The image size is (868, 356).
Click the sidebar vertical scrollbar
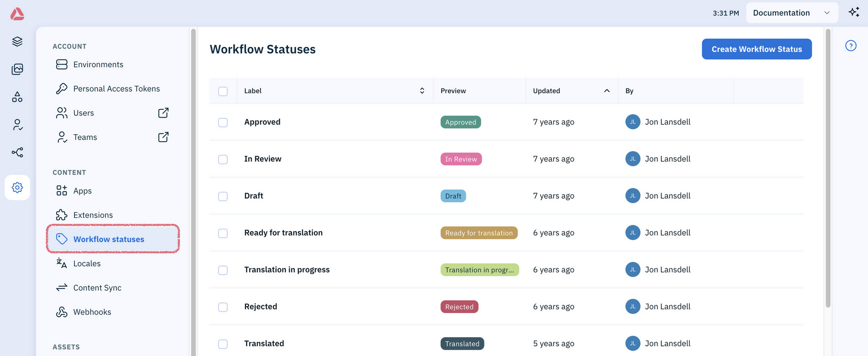[x=193, y=191]
